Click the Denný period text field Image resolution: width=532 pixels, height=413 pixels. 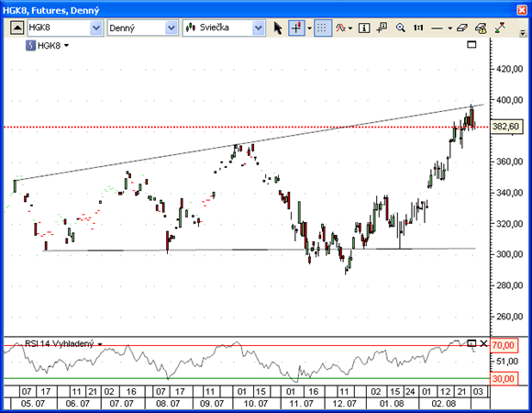(x=137, y=28)
